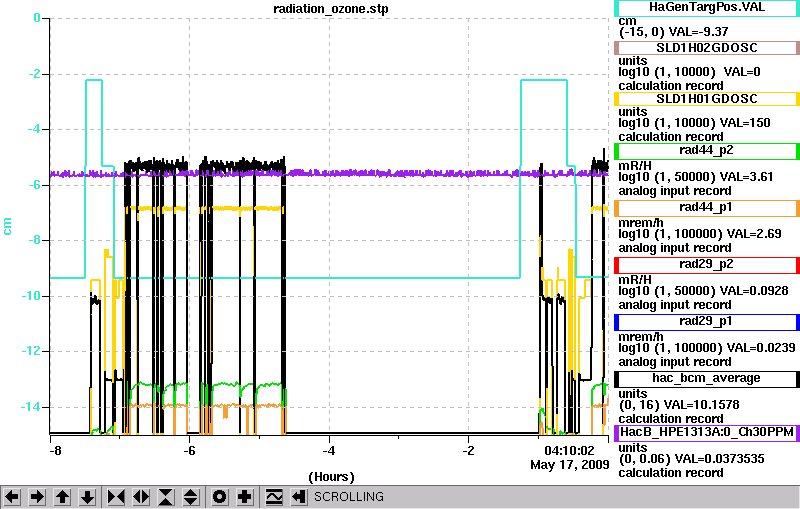The width and height of the screenshot is (800, 509).
Task: Click the VAL=-9.37 target position readout
Action: click(x=698, y=32)
